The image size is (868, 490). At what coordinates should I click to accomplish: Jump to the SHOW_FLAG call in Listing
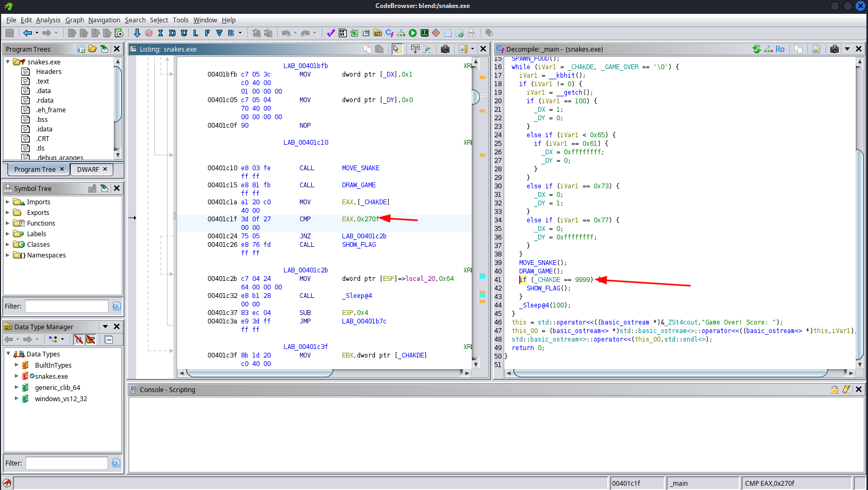(x=358, y=245)
